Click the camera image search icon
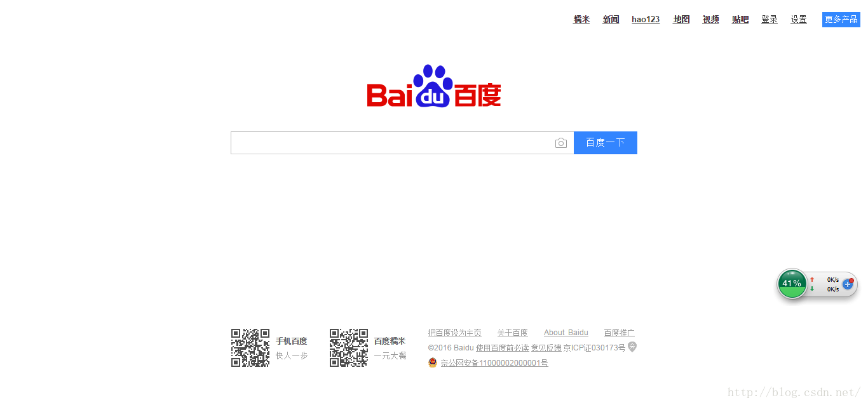The image size is (868, 405). pyautogui.click(x=560, y=143)
